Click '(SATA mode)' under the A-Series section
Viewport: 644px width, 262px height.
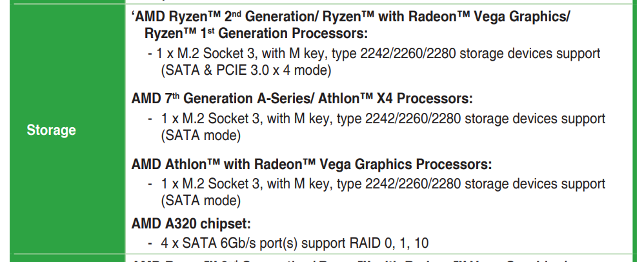pos(201,135)
